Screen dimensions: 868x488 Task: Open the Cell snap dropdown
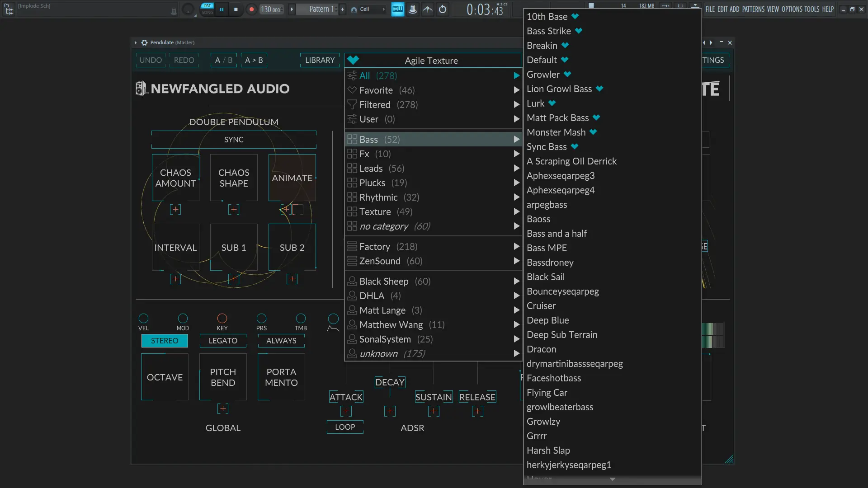(x=368, y=9)
